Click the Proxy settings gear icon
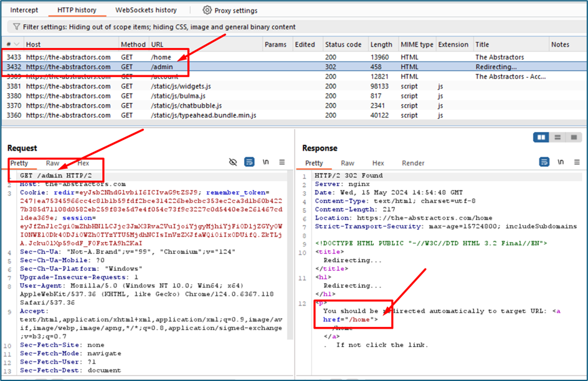588x381 pixels. click(207, 10)
